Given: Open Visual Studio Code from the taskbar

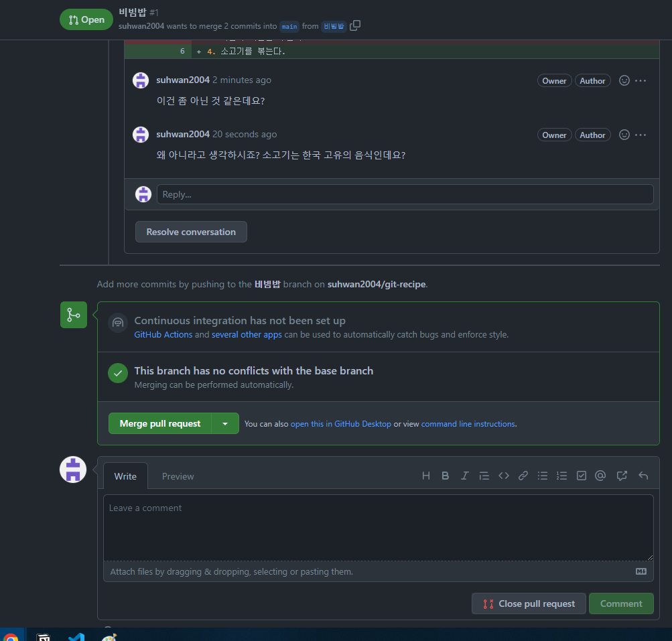Looking at the screenshot, I should pos(76,637).
